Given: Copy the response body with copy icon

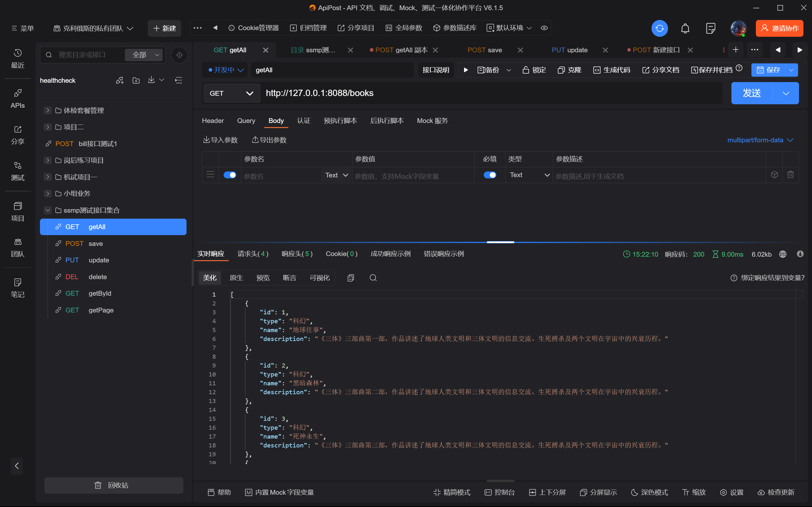Looking at the screenshot, I should click(350, 278).
